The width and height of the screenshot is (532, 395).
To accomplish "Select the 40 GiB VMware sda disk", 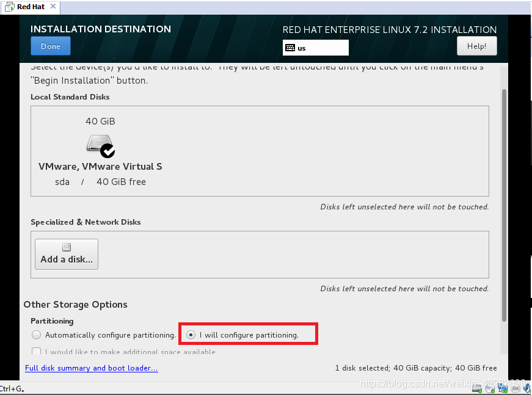I will pos(100,151).
